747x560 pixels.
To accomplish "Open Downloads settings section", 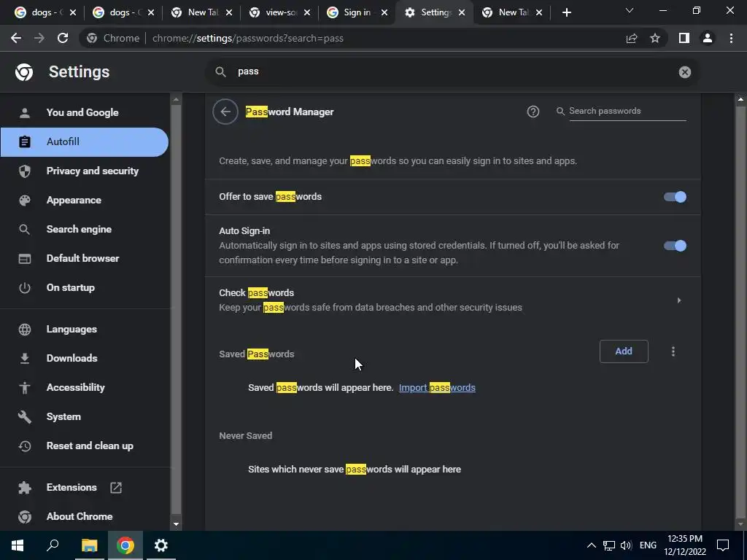I will pos(85,358).
